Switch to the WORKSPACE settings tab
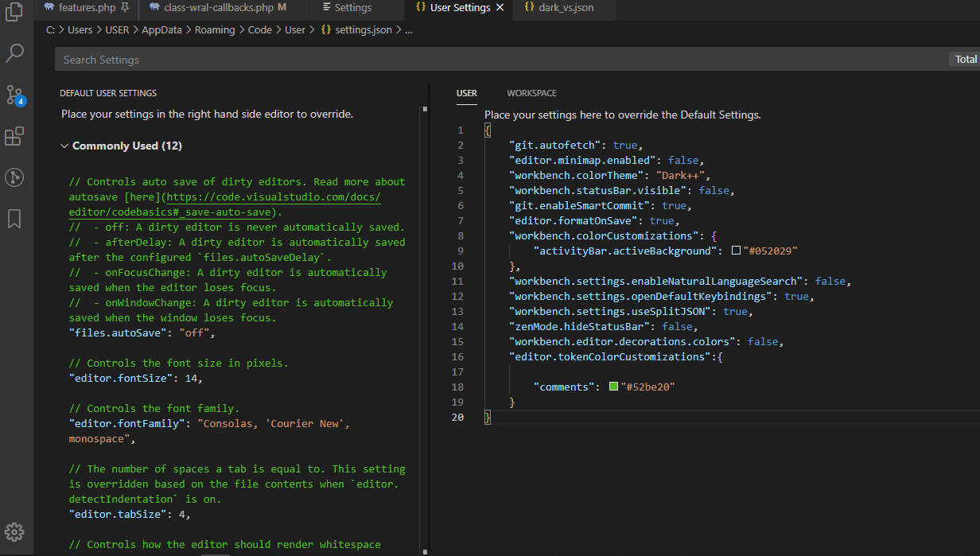The image size is (980, 556). coord(531,93)
